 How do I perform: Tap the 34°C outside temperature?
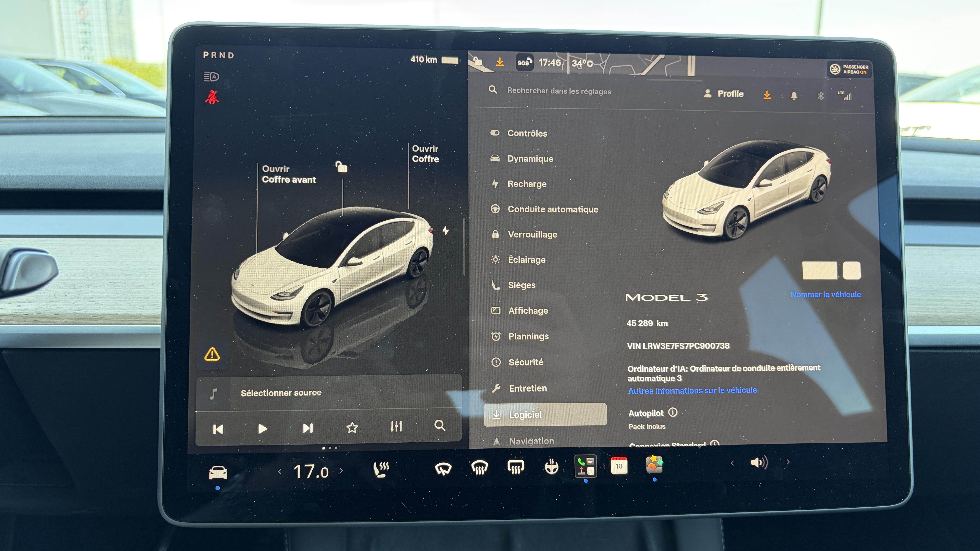coord(582,63)
